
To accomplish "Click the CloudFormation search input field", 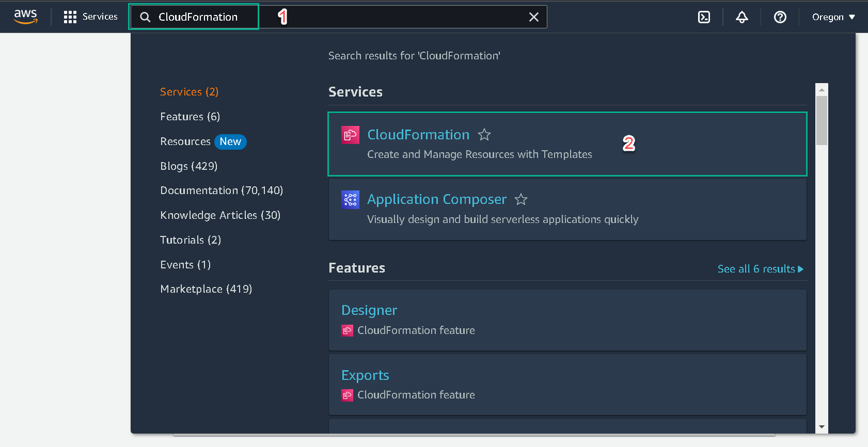I will pos(338,17).
